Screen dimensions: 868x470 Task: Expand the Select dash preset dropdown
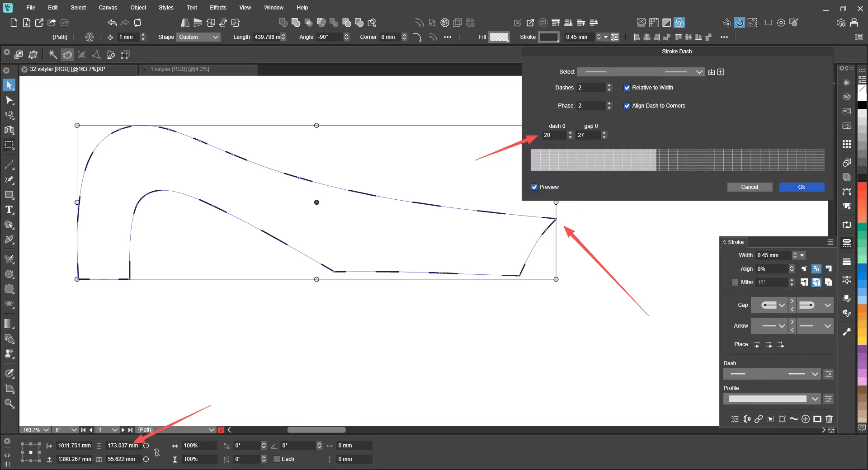click(641, 72)
